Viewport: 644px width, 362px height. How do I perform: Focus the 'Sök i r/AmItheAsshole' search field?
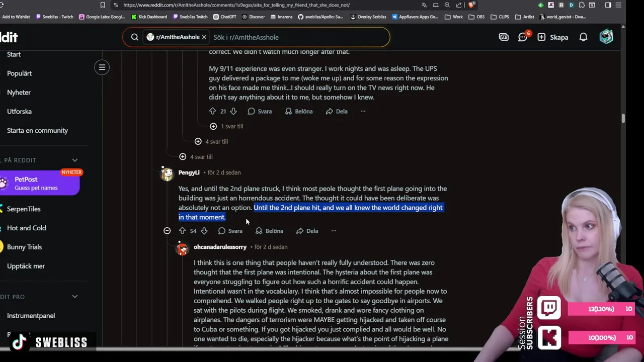(x=297, y=37)
